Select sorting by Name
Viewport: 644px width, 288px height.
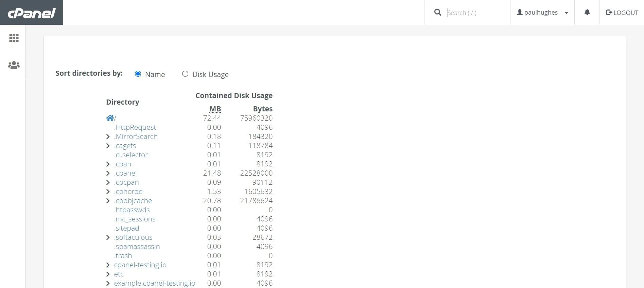138,74
